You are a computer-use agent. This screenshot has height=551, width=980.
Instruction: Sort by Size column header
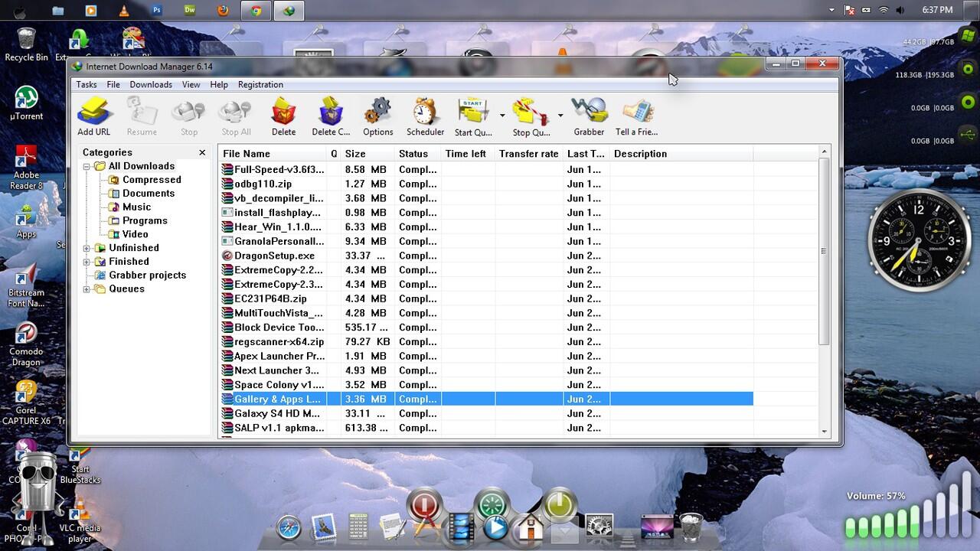tap(367, 154)
